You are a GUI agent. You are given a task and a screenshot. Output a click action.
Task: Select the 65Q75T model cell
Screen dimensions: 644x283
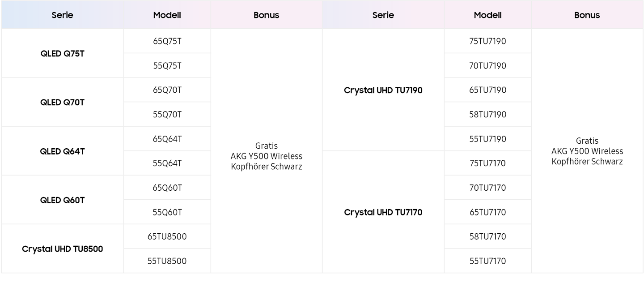(x=167, y=41)
